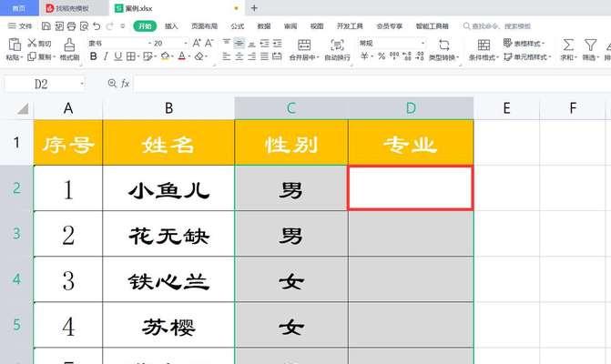Image resolution: width=611 pixels, height=364 pixels.
Task: Increase font size with larger A icon
Action: [x=197, y=43]
